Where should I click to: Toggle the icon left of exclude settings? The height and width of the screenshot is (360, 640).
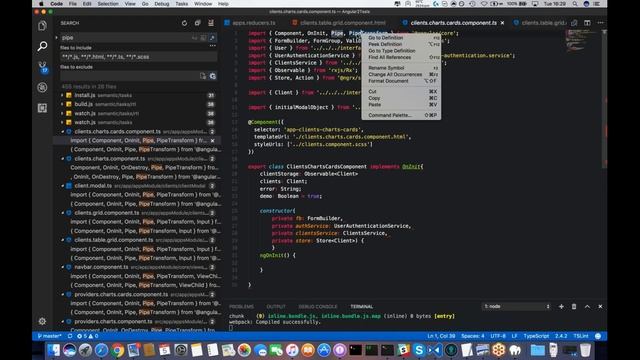203,76
